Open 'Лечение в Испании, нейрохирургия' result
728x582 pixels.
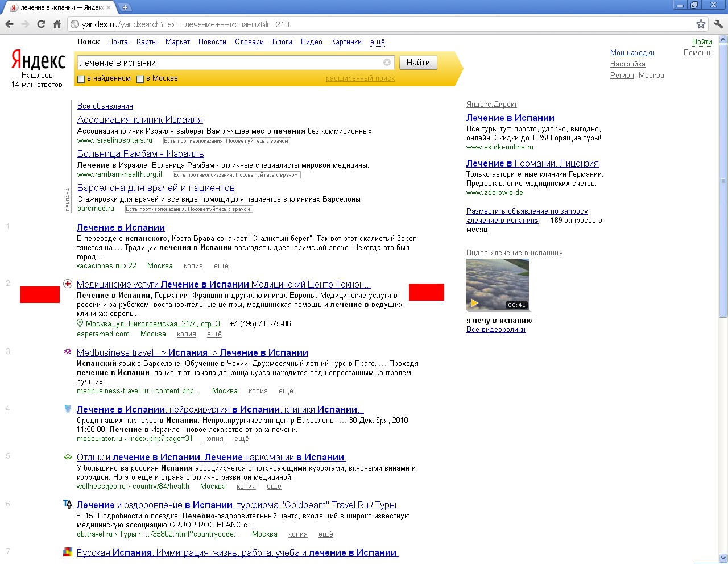click(220, 409)
